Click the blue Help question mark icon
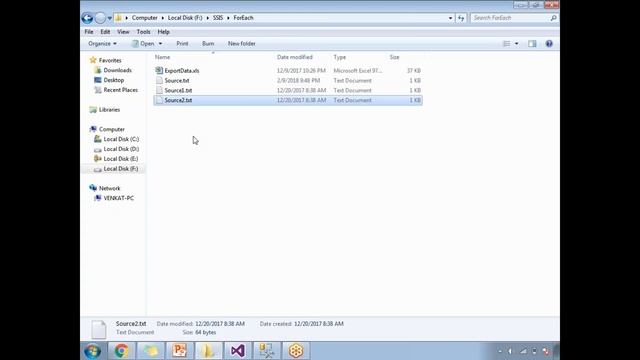The height and width of the screenshot is (360, 640). click(x=549, y=44)
